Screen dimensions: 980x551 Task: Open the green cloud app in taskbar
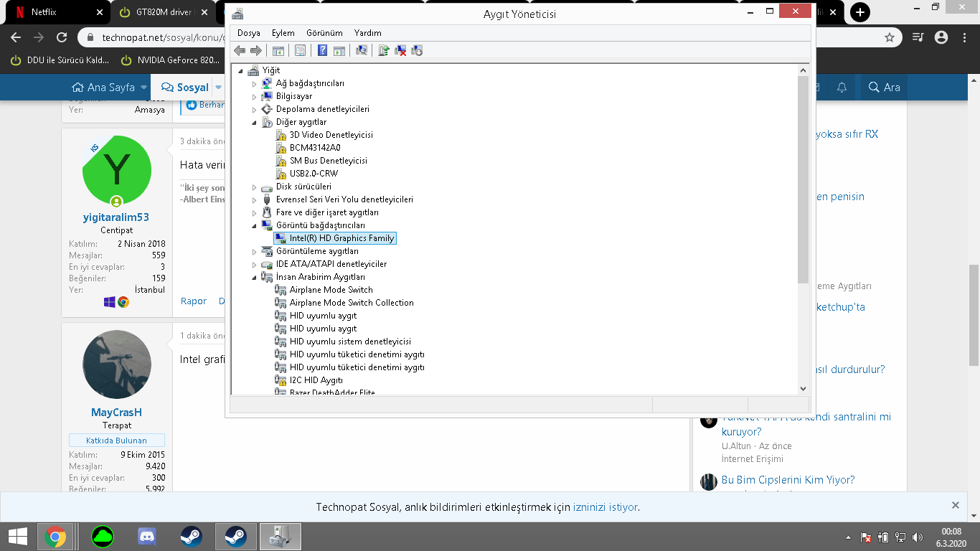coord(103,537)
